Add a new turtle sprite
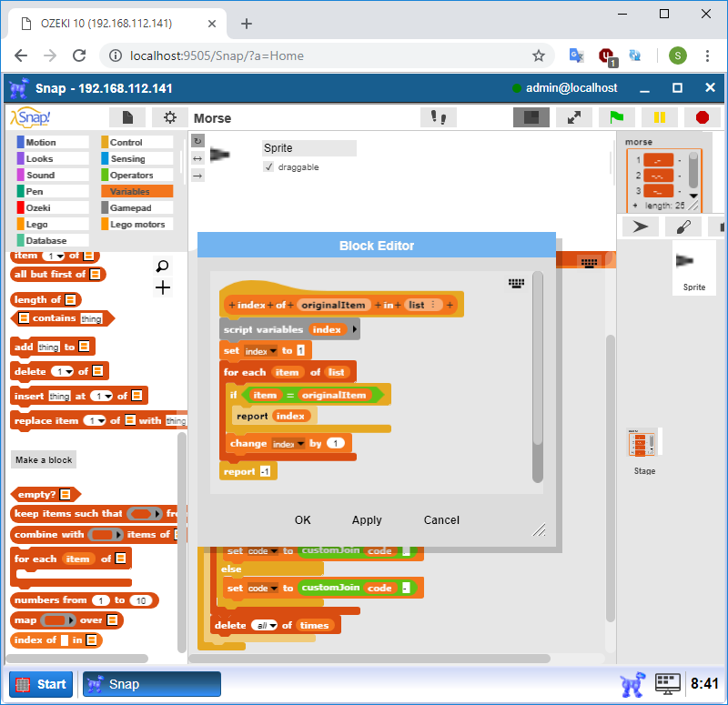The height and width of the screenshot is (705, 728). tap(641, 227)
